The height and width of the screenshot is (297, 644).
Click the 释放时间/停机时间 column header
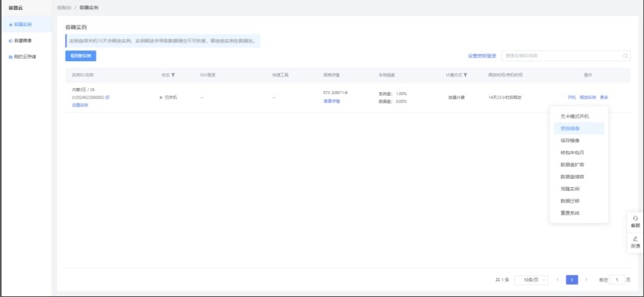tap(505, 75)
